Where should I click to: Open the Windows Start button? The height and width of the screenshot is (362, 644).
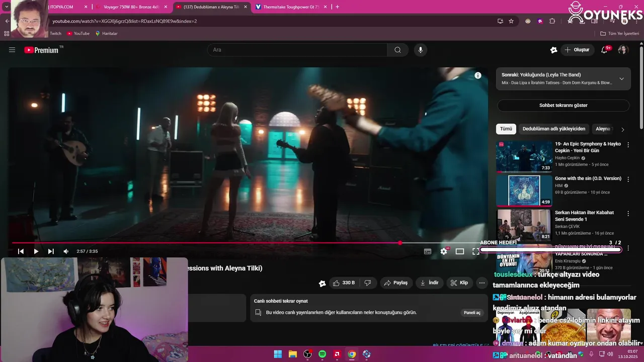coord(278,354)
